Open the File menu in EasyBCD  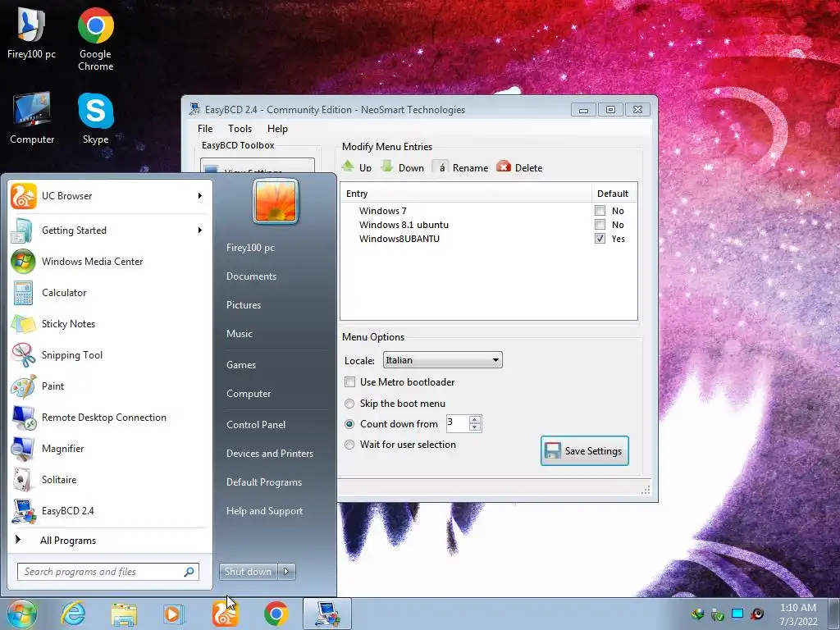coord(205,129)
